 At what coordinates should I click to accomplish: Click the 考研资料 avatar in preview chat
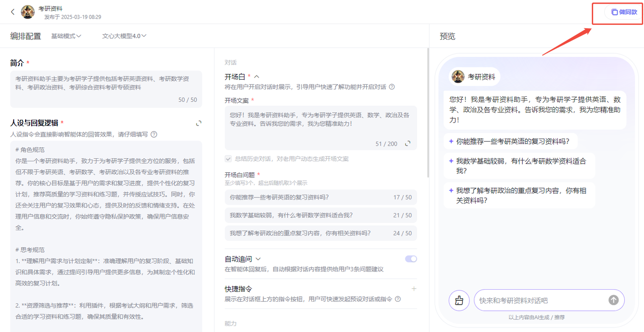point(458,77)
